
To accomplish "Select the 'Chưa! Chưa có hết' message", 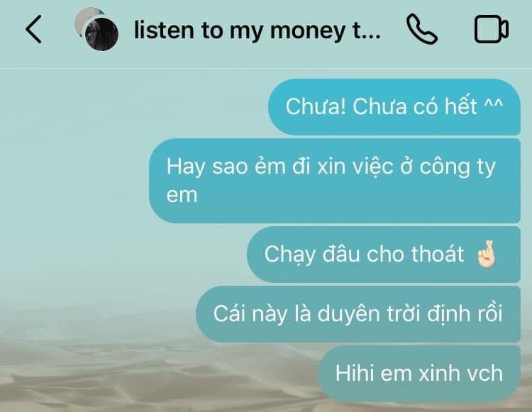I will pos(394,107).
